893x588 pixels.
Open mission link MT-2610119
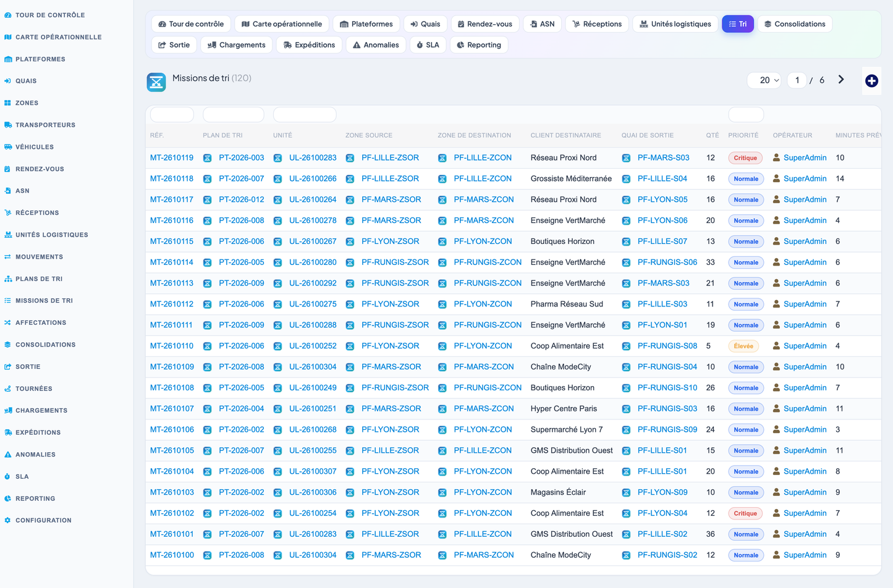point(172,158)
